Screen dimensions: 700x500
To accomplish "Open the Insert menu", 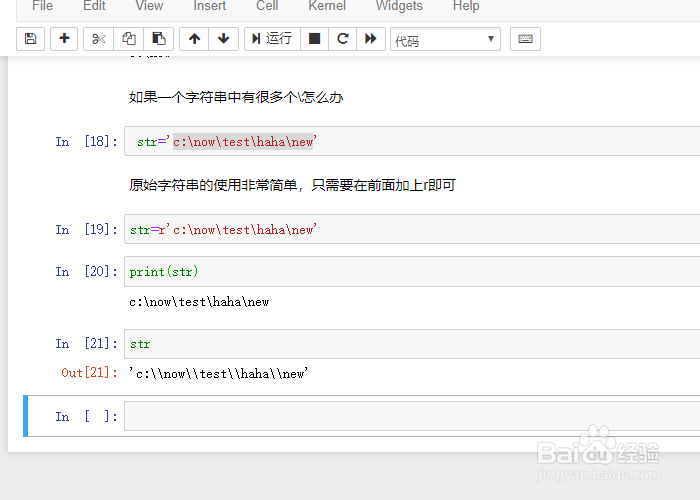I will tap(209, 6).
